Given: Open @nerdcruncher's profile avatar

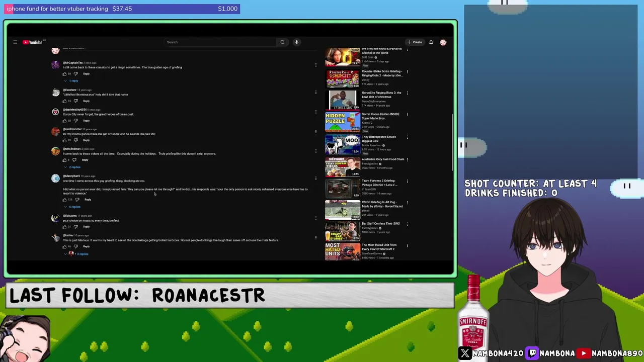Looking at the screenshot, I should coord(55,131).
